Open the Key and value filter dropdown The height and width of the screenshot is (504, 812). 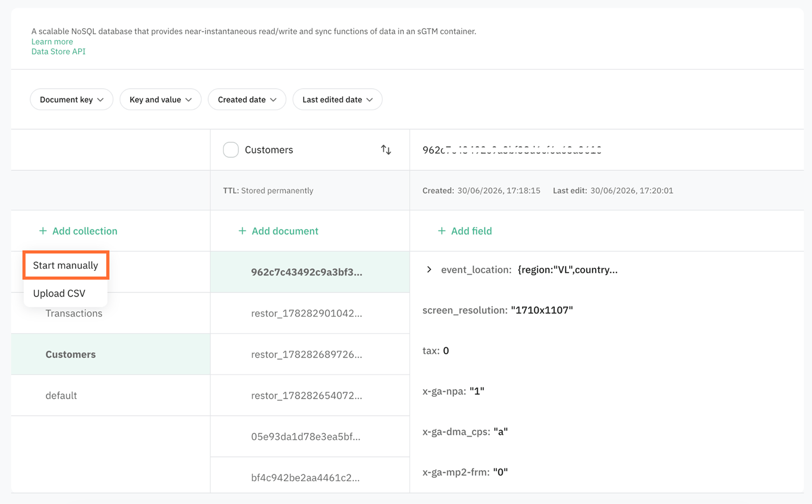(x=160, y=99)
